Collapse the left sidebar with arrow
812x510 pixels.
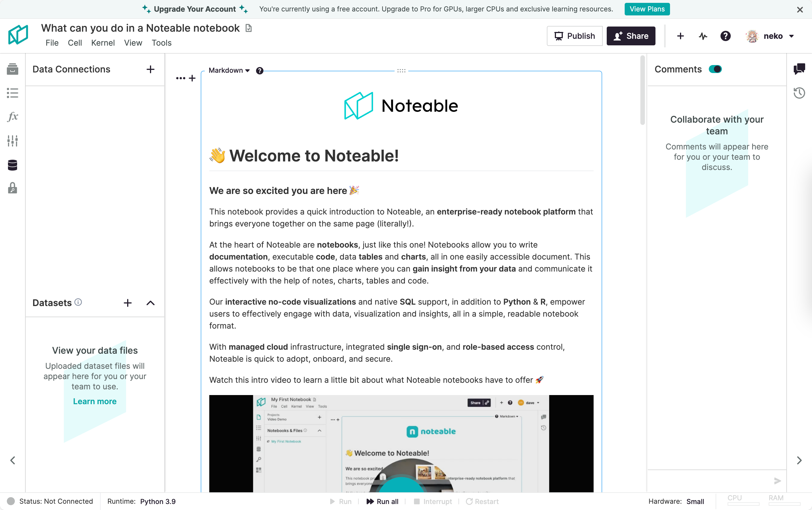pos(13,460)
